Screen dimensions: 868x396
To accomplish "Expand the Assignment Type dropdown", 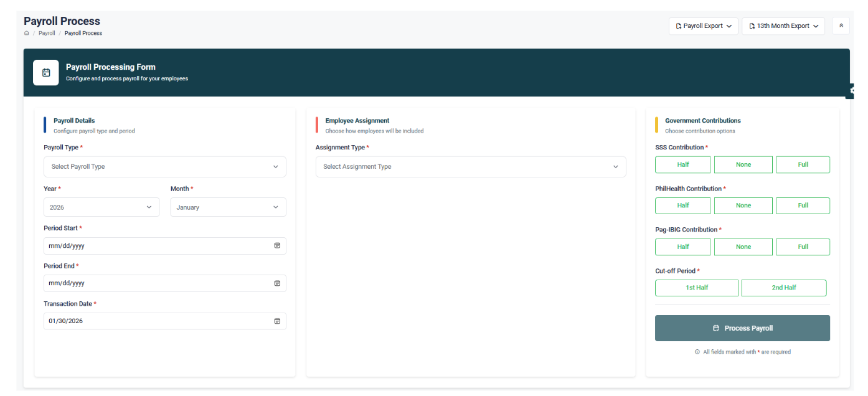I will 470,167.
